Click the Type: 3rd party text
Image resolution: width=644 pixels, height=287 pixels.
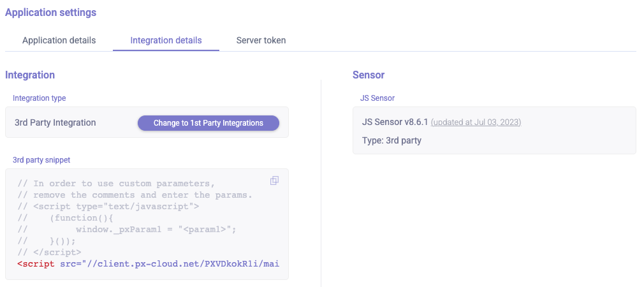coord(392,140)
